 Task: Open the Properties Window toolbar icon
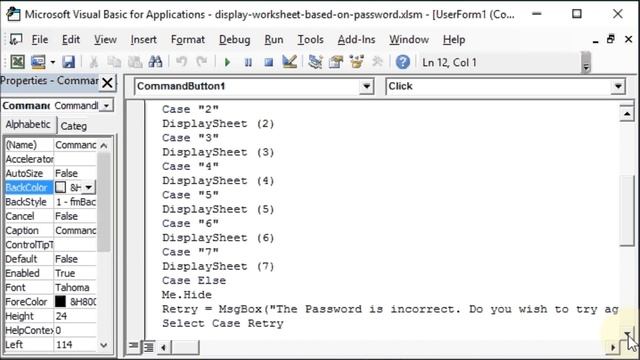tap(336, 62)
